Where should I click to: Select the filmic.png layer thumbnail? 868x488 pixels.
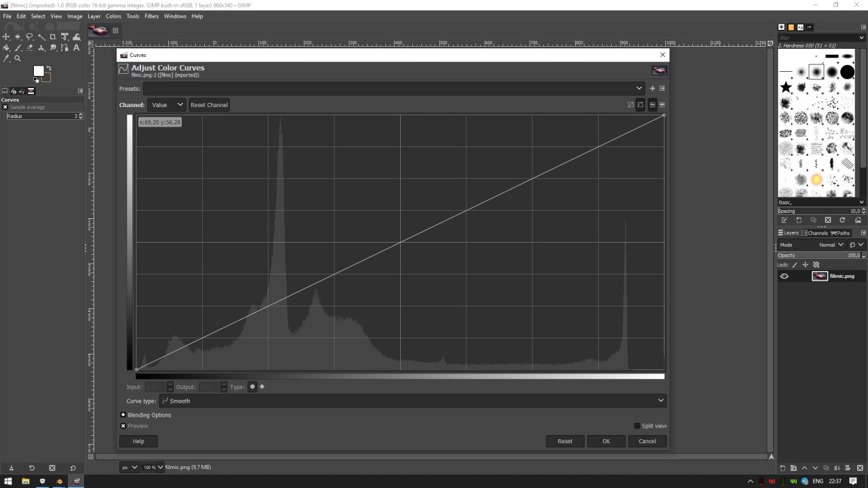pos(820,276)
